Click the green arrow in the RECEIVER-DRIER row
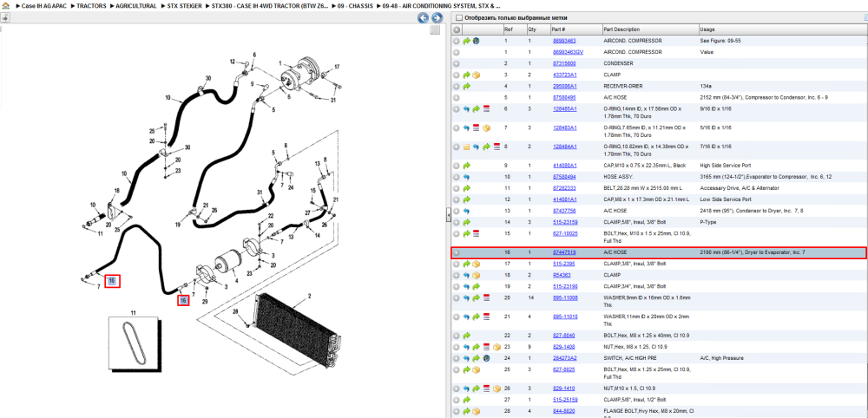868x418 pixels. tap(467, 86)
